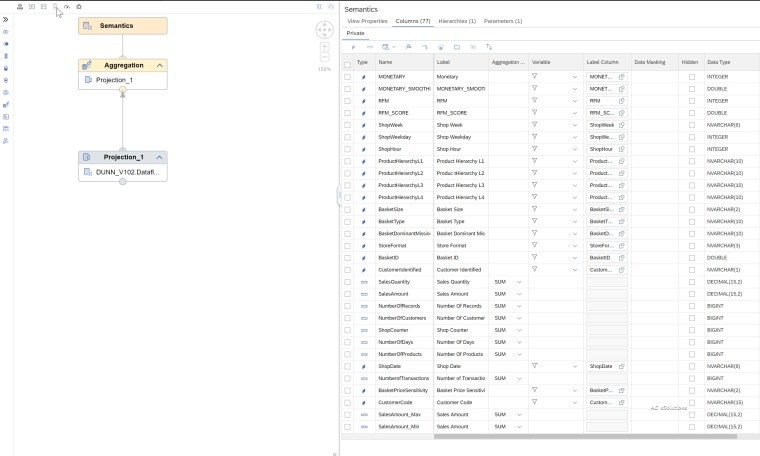Click the Aggregation node icon
Screen dimensions: 760x456
click(x=87, y=65)
